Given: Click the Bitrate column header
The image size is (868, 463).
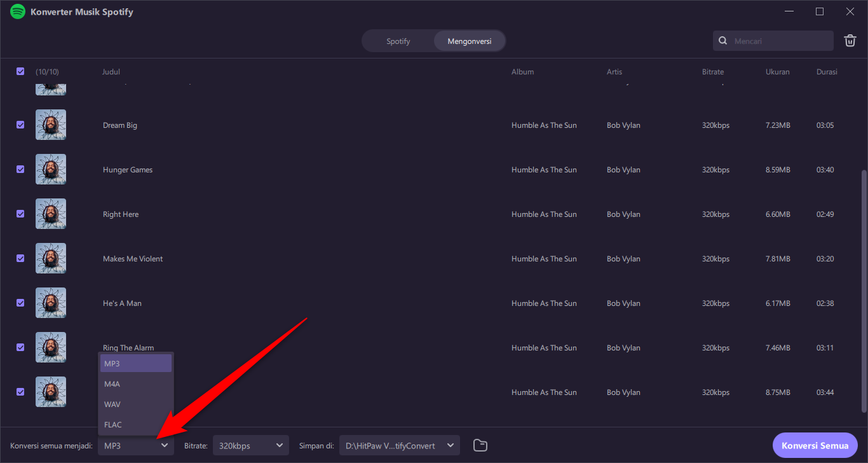Looking at the screenshot, I should [x=713, y=72].
